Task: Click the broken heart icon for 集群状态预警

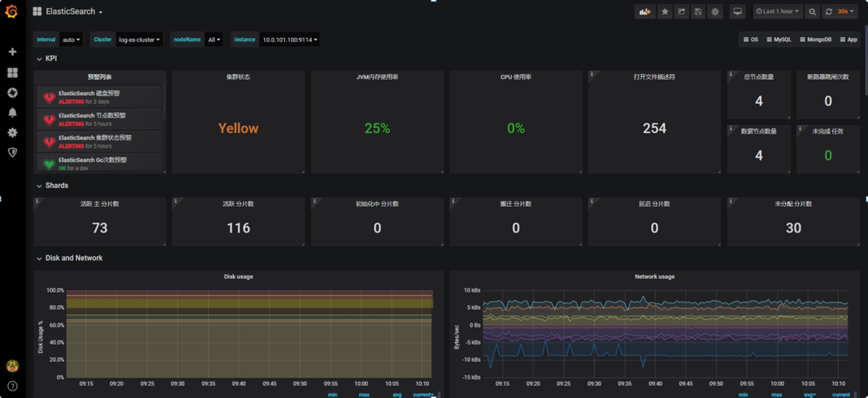Action: (49, 142)
